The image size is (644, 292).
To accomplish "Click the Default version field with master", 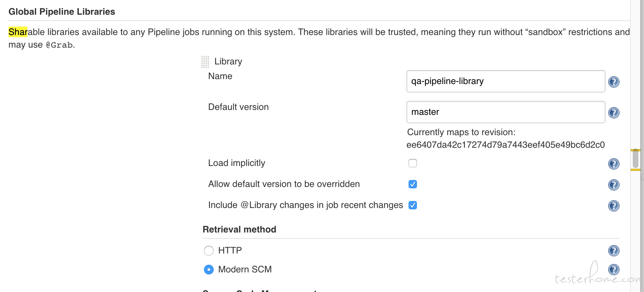I will click(506, 112).
